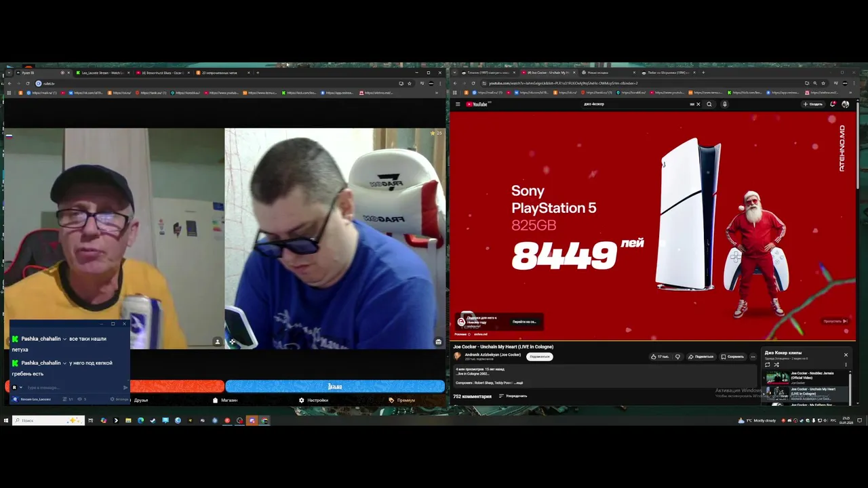The width and height of the screenshot is (868, 488).
Task: Open tab search chevron in right browser
Action: [455, 73]
